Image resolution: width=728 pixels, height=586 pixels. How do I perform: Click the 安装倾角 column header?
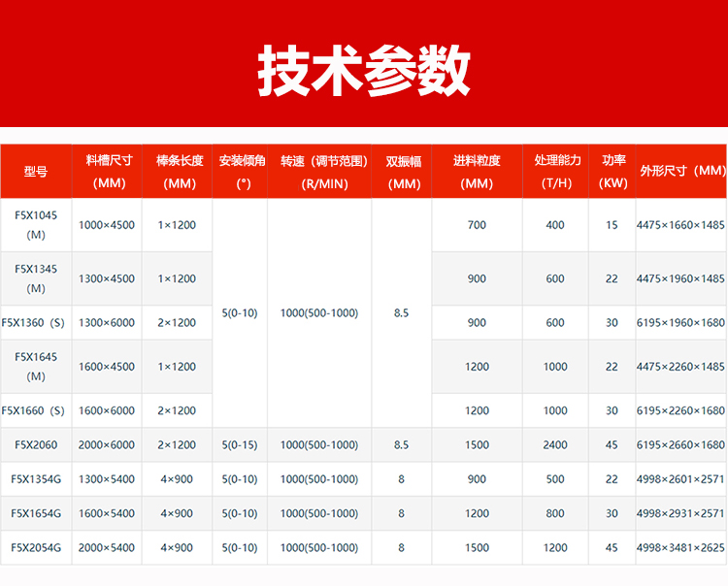click(x=242, y=172)
